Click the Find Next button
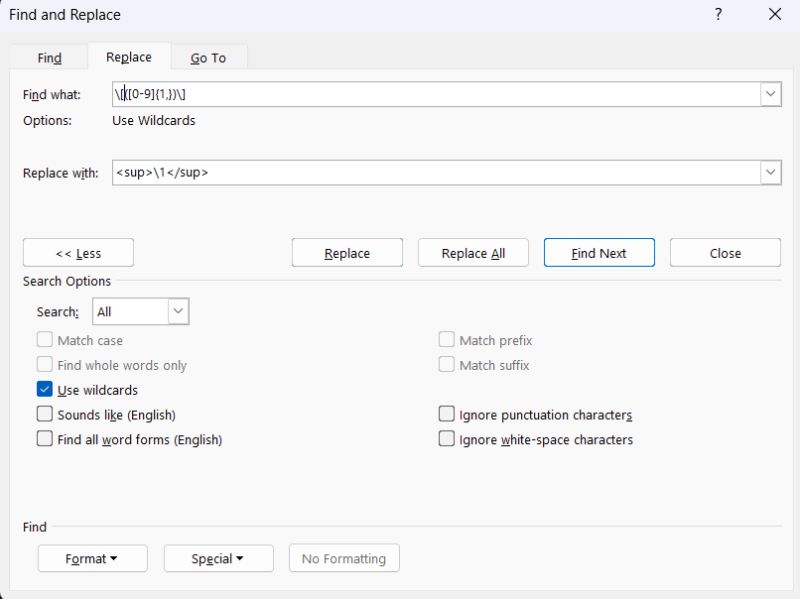 pos(599,253)
